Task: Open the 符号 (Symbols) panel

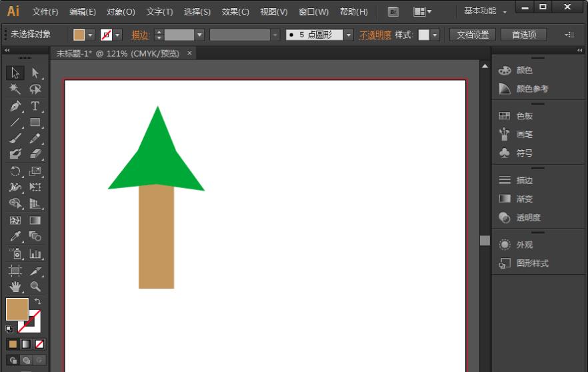Action: [x=524, y=153]
